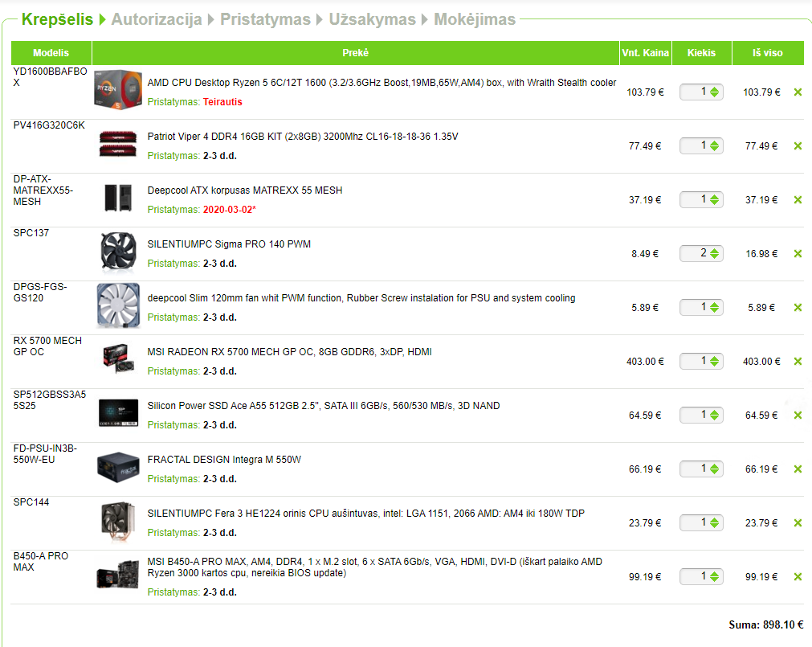Image resolution: width=812 pixels, height=647 pixels.
Task: Select model code 'PV416G320C6K'
Action: [49, 125]
